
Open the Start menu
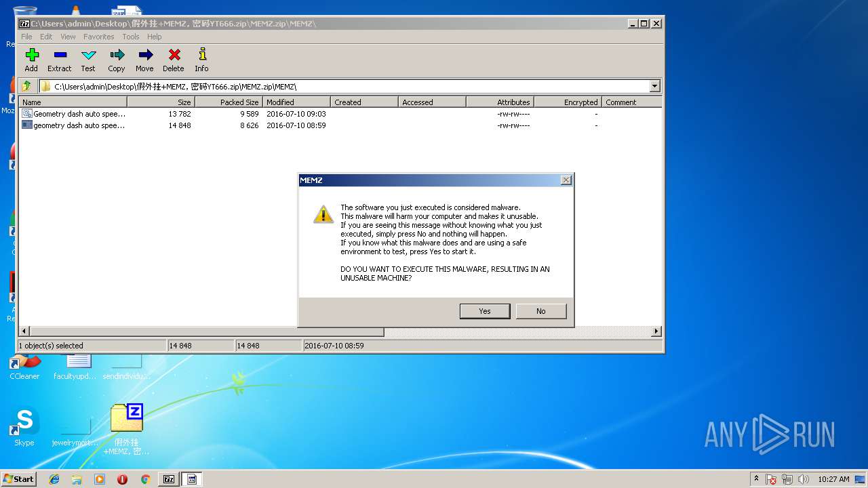coord(19,479)
